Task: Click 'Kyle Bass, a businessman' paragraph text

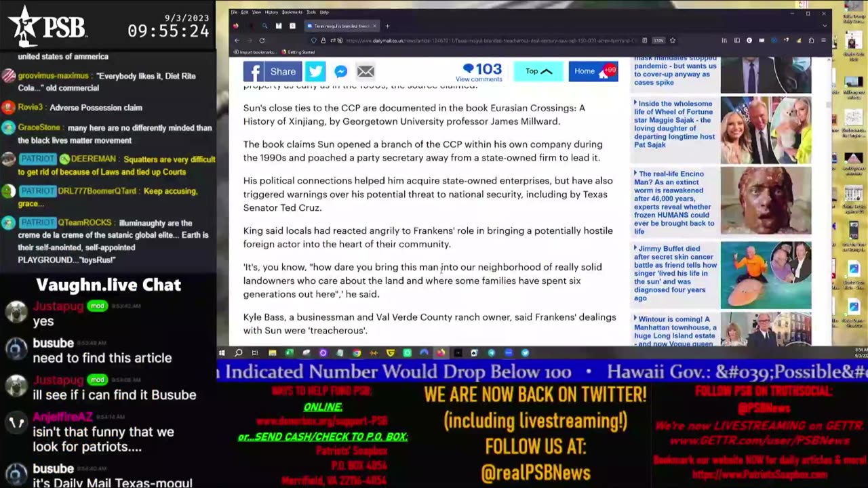Action: [x=430, y=323]
